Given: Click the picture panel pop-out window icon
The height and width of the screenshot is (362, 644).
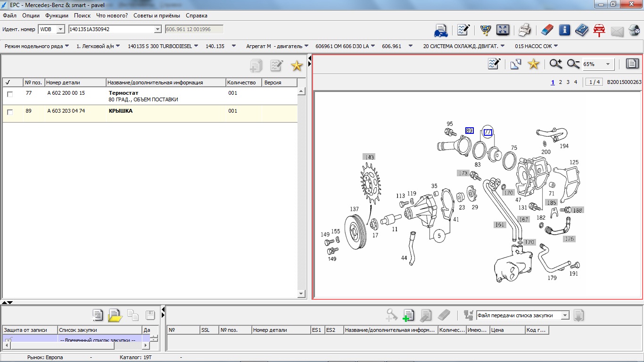Looking at the screenshot, I should point(515,64).
